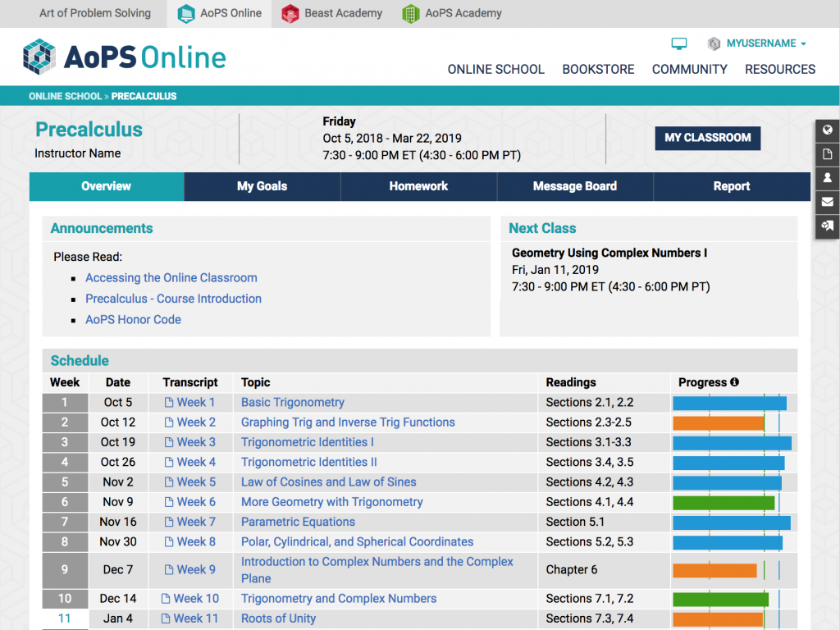Open the BOOKSTORE menu
Screen dimensions: 840x630
click(598, 69)
